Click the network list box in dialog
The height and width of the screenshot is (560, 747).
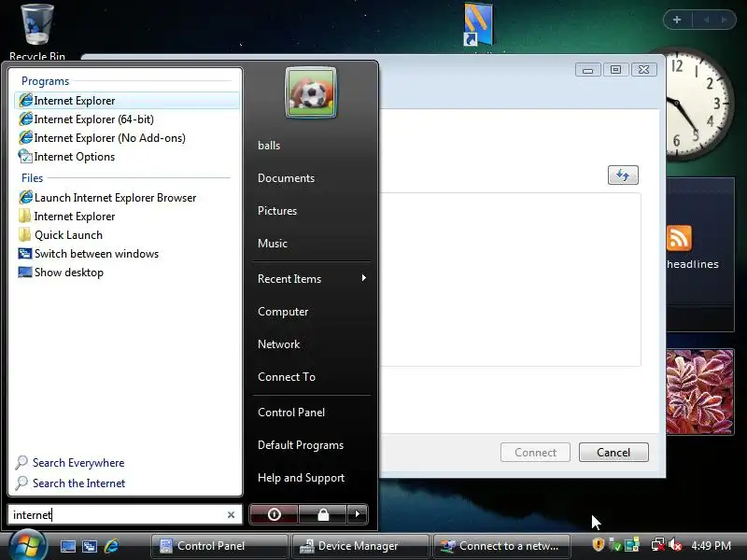click(x=510, y=280)
